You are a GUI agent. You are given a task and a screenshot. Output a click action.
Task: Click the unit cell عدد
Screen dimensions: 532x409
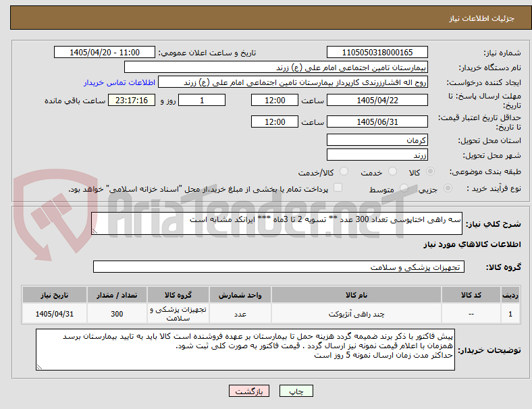[240, 314]
